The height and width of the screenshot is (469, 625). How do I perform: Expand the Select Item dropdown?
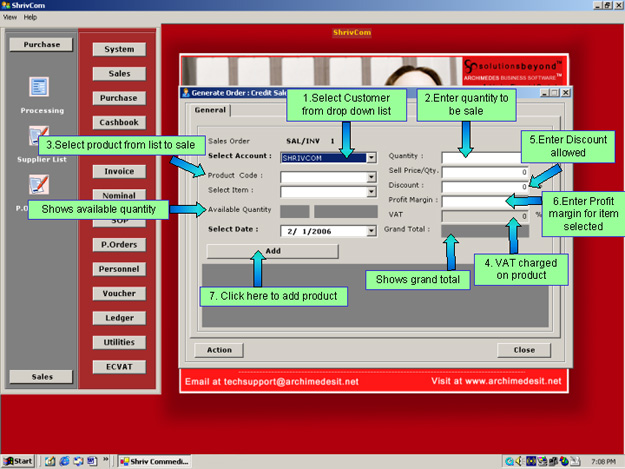pyautogui.click(x=371, y=192)
